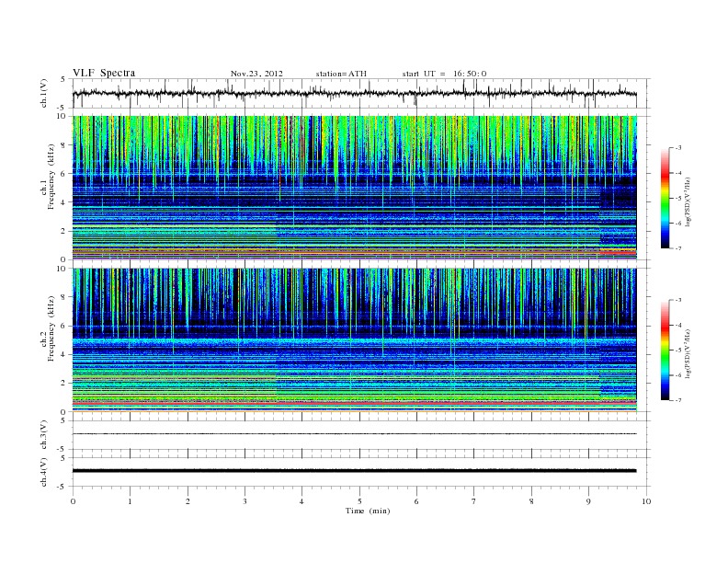Click the ch.1 voltage waveform trace panel
728x563 pixels.
pyautogui.click(x=361, y=93)
